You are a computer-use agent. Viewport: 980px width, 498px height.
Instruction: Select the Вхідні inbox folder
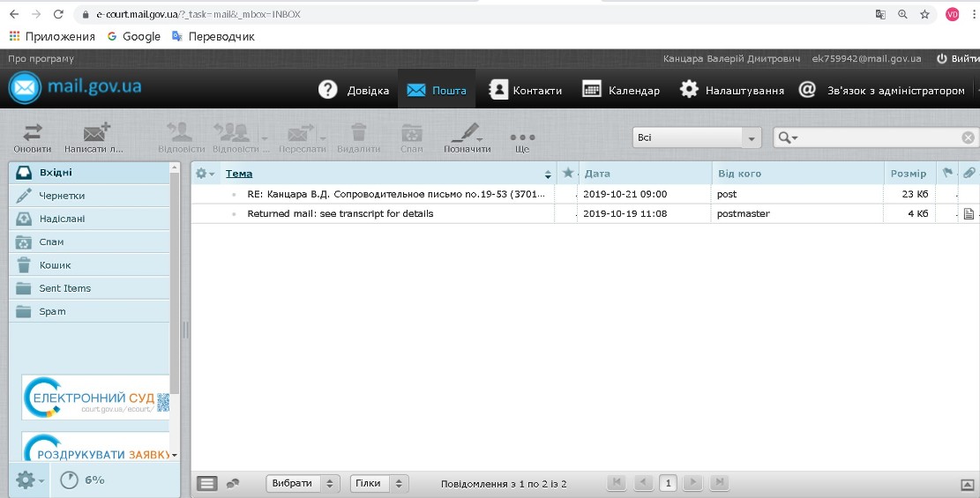click(x=89, y=173)
